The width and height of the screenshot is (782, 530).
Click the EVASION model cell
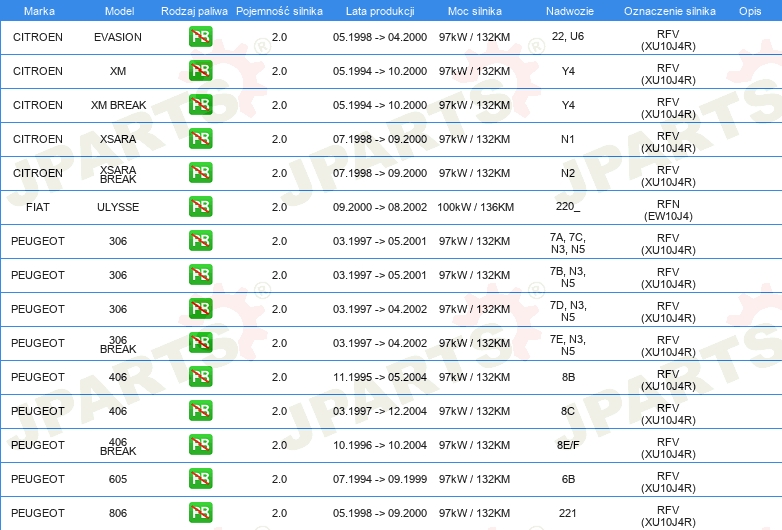(x=118, y=37)
